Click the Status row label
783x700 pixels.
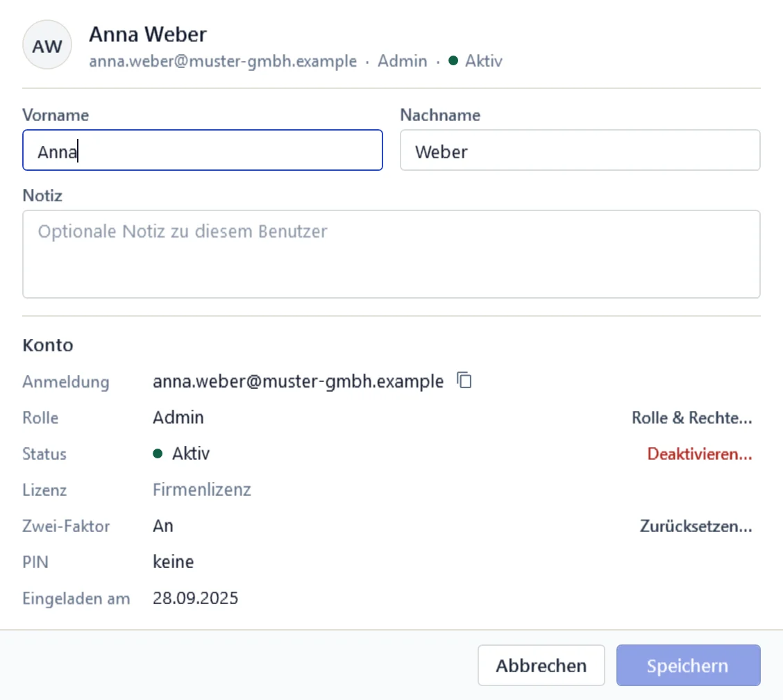(44, 454)
